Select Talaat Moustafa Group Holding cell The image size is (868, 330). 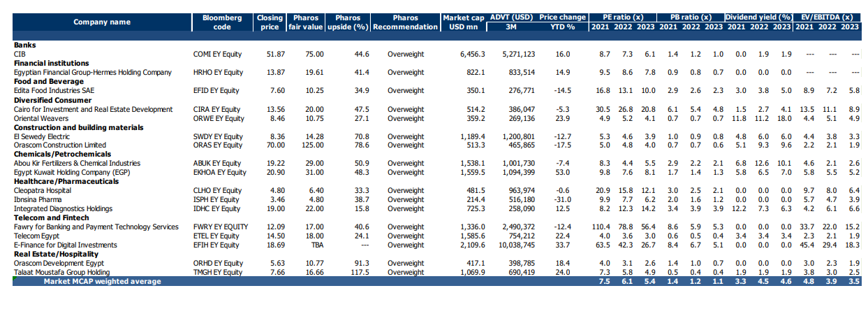[62, 273]
